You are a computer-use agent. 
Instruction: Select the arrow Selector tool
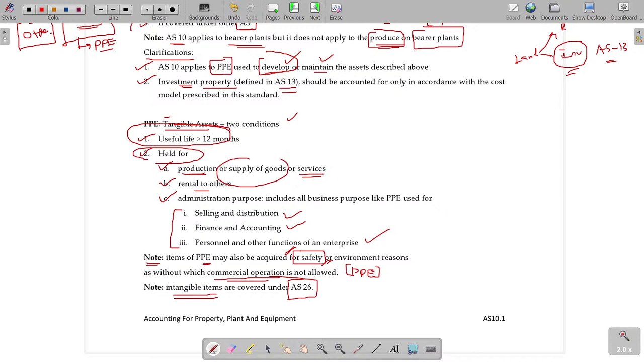click(268, 349)
